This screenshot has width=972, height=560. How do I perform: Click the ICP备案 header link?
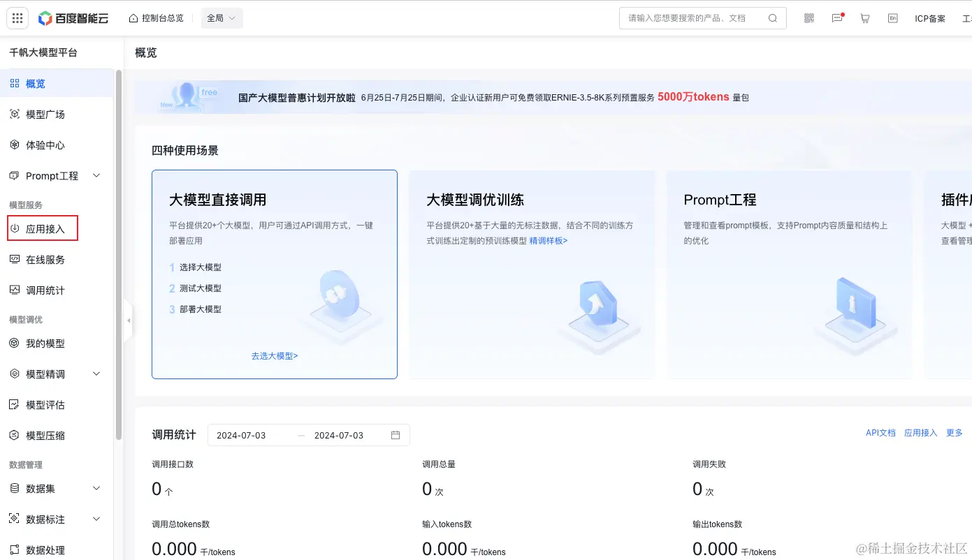(930, 18)
